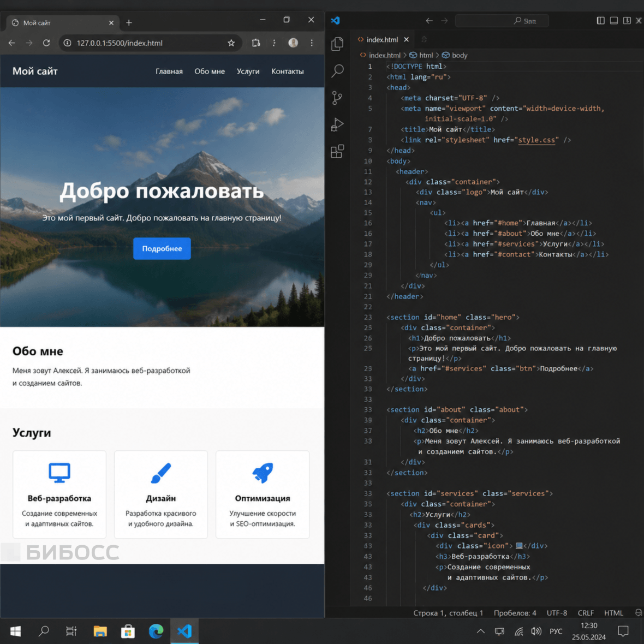The width and height of the screenshot is (644, 644).
Task: Navigate to 'Обо мне' in the site menu
Action: (x=210, y=71)
